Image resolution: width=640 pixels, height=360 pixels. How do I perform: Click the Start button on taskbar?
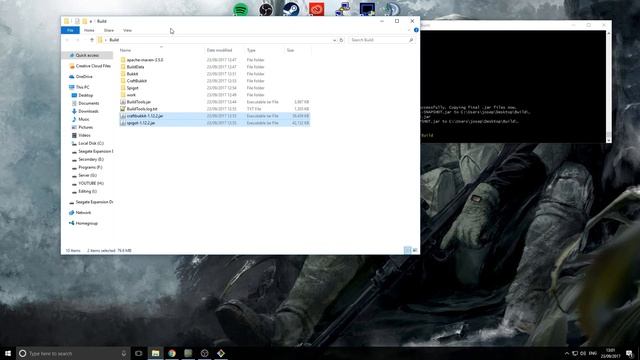(8, 353)
